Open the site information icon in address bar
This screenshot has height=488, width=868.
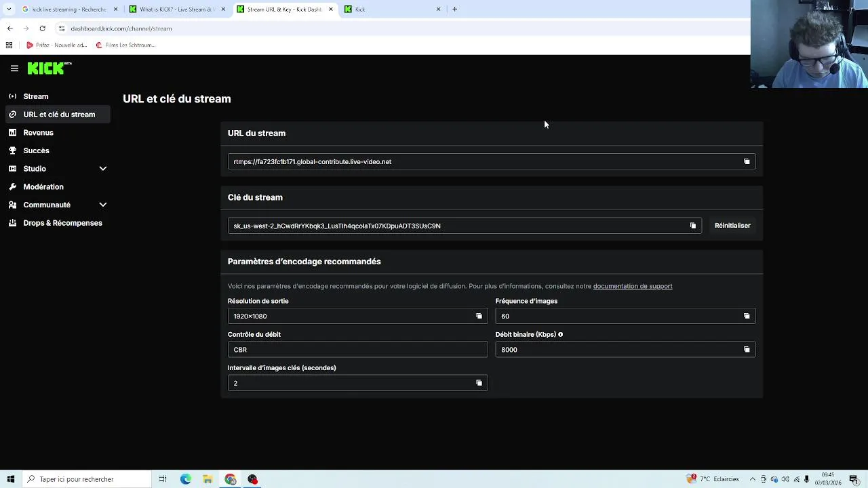point(62,28)
